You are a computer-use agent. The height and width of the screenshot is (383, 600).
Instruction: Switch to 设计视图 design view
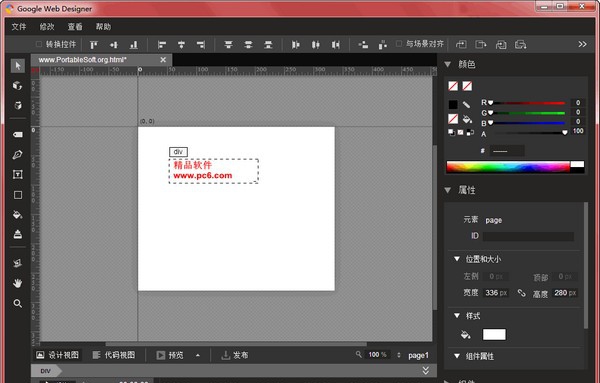click(x=57, y=355)
